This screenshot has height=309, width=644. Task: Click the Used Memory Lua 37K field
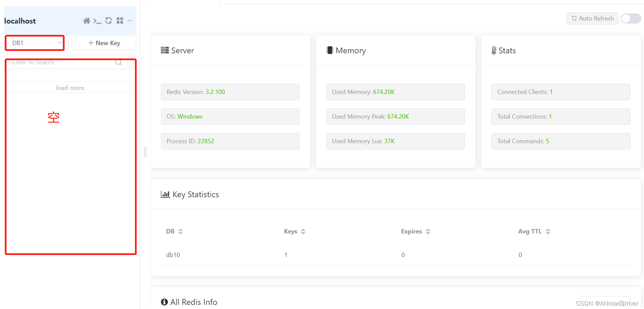click(396, 141)
